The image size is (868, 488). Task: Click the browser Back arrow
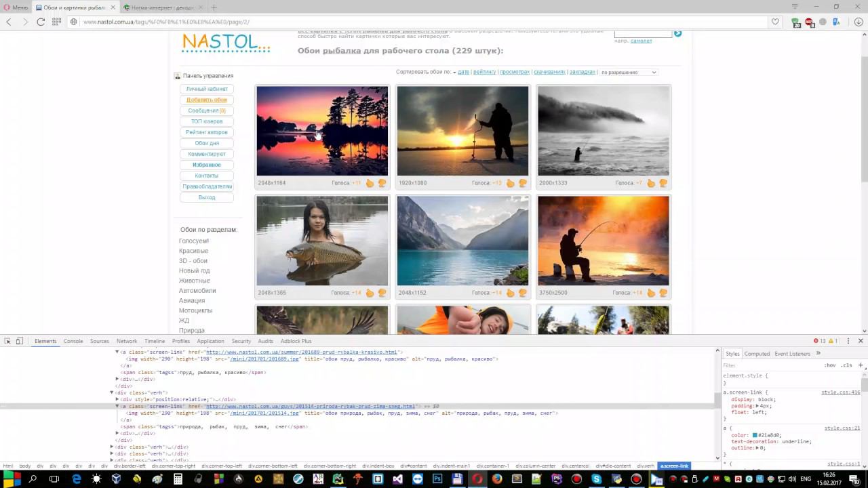click(x=9, y=22)
